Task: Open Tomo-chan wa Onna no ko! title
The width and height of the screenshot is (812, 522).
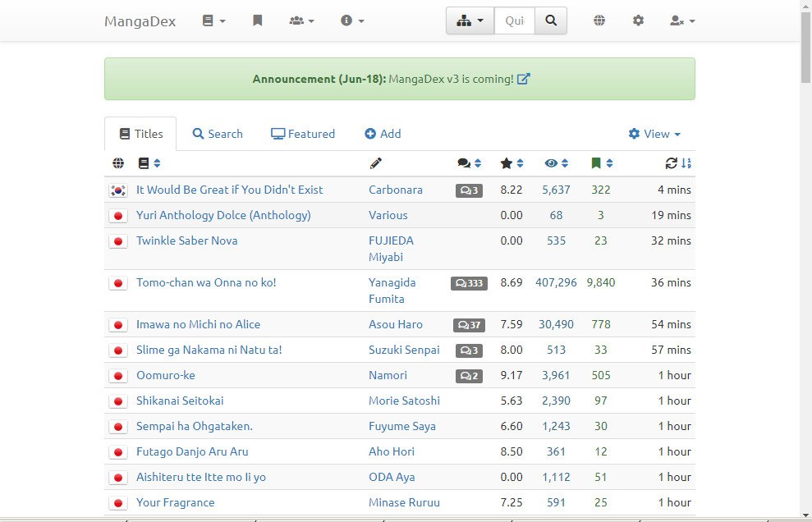Action: pyautogui.click(x=206, y=282)
